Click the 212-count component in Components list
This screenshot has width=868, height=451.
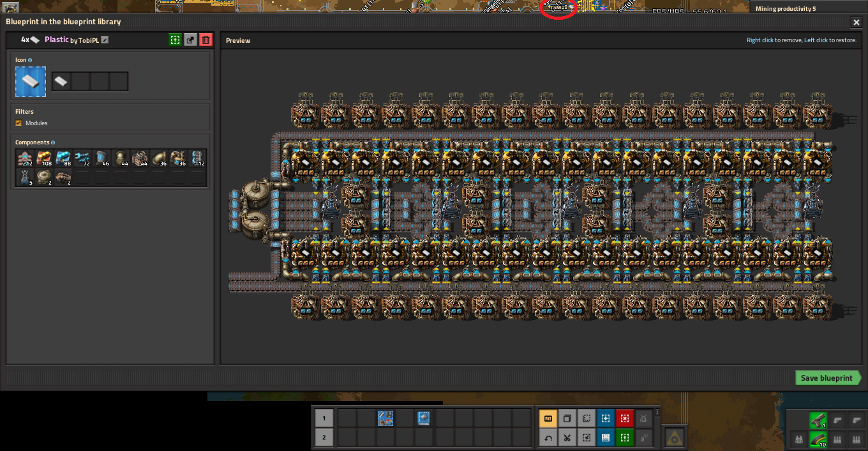pos(26,158)
